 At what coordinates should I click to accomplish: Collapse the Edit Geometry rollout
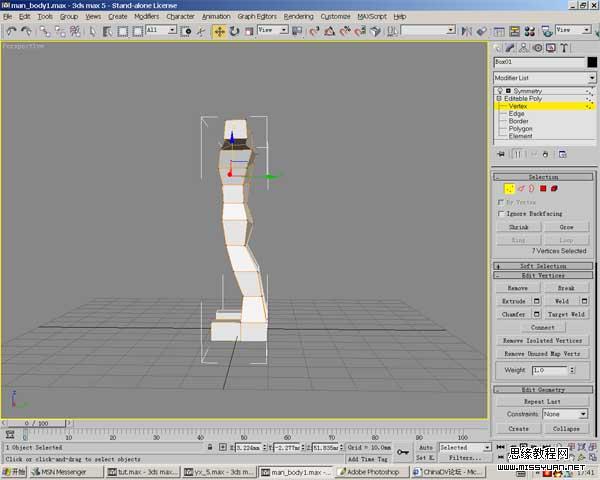coord(543,390)
